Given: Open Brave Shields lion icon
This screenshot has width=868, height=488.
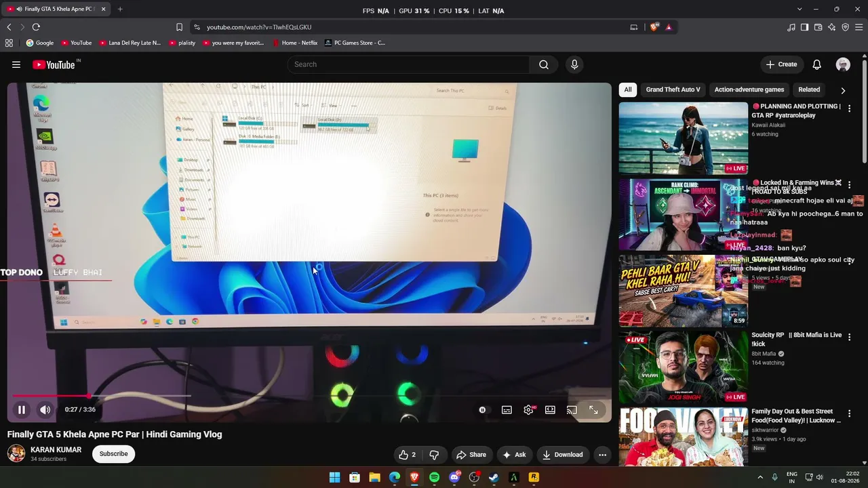Looking at the screenshot, I should click(x=654, y=27).
